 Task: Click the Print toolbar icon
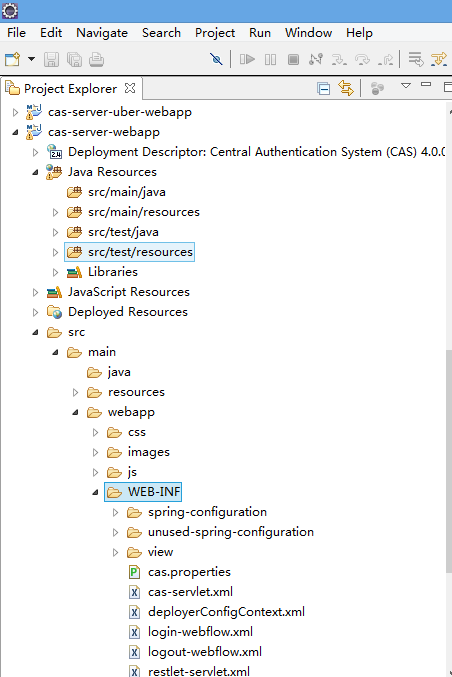pos(96,59)
